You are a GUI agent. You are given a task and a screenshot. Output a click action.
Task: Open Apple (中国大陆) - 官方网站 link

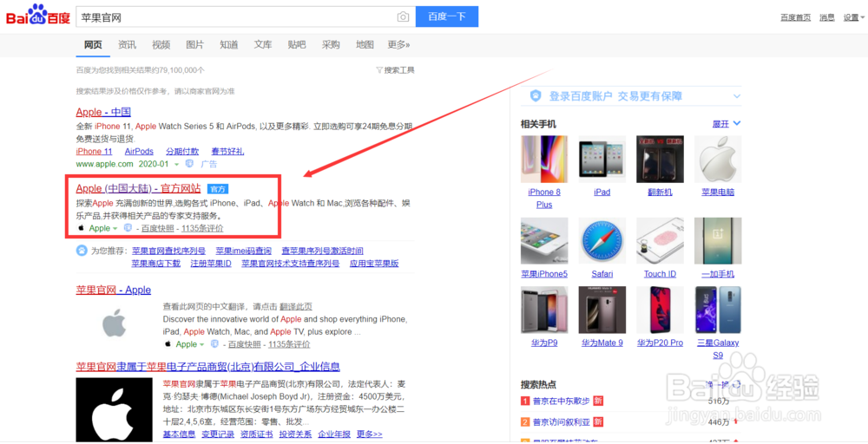138,189
